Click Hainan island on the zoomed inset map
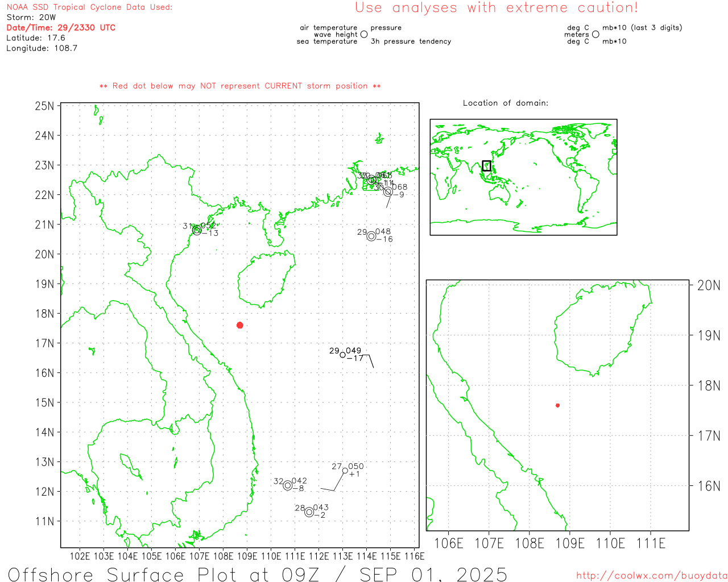Viewport: 728px width, 582px height. 603,329
